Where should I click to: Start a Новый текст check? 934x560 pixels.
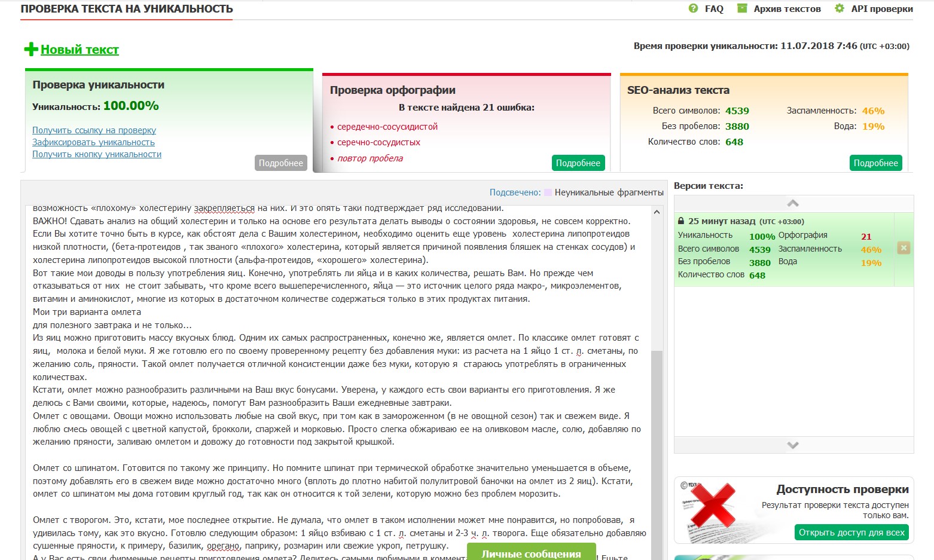(x=80, y=50)
